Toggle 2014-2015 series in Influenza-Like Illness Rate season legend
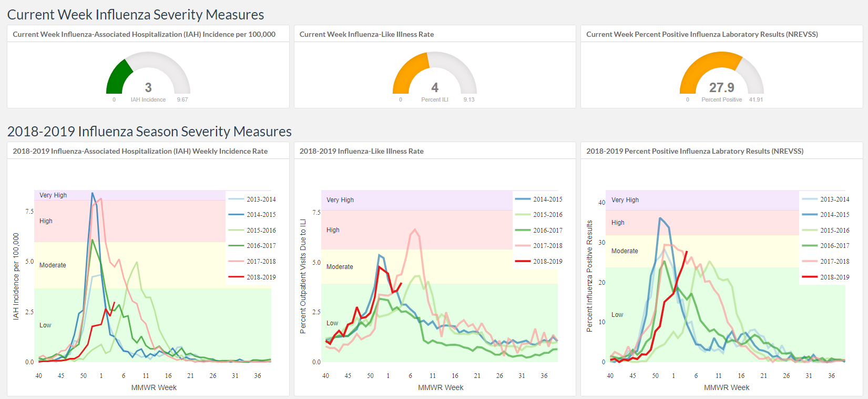868x399 pixels. click(x=539, y=200)
